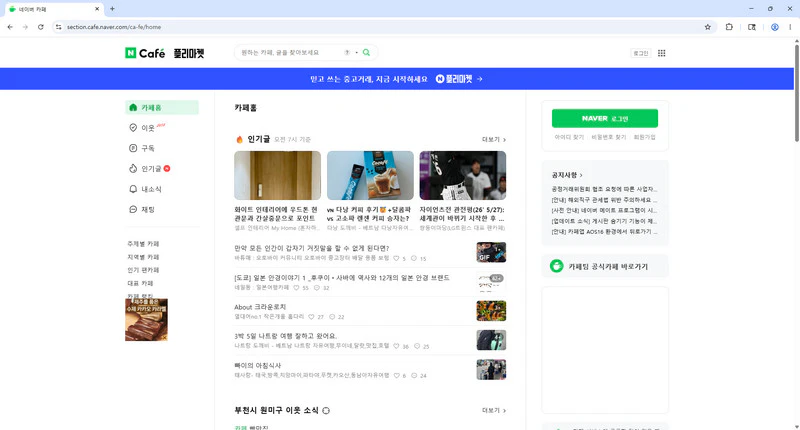Open the baseball Giants game post thumbnail

463,175
